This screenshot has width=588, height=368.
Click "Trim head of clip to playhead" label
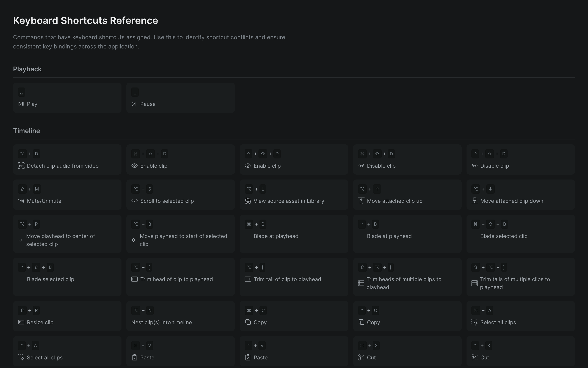coord(177,279)
